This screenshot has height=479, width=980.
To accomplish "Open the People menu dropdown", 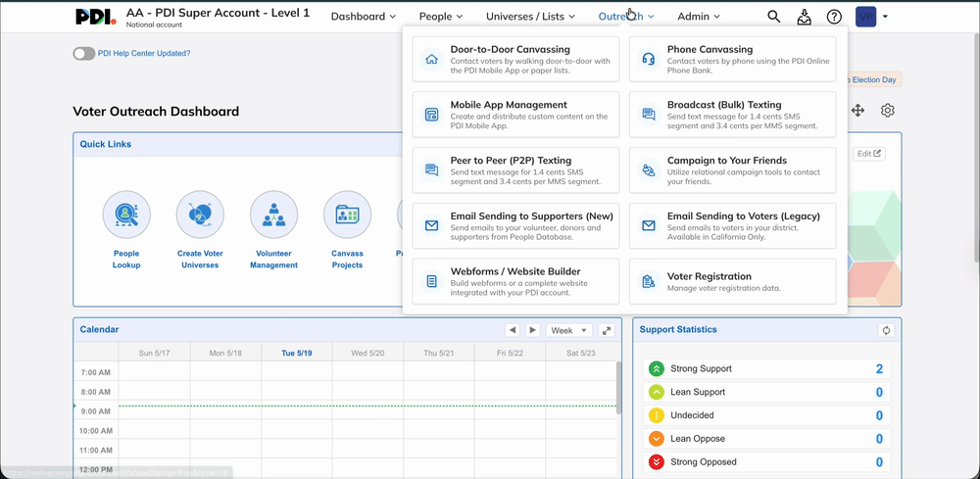I will click(441, 17).
